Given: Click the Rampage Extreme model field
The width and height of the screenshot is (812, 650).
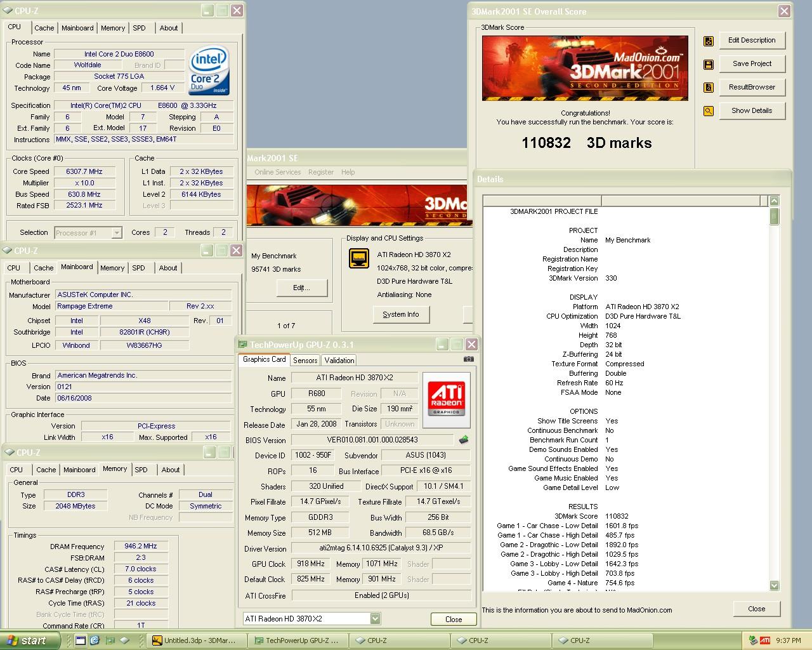Looking at the screenshot, I should [112, 306].
